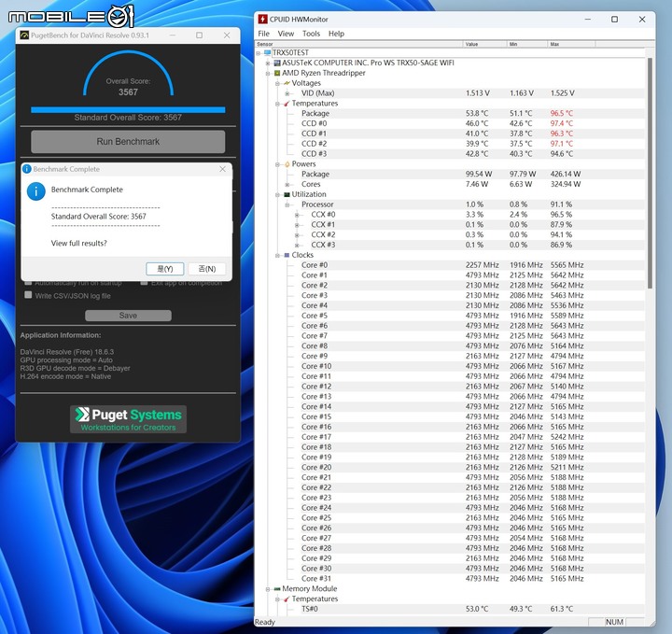Image resolution: width=672 pixels, height=634 pixels.
Task: Click the CPU Temperatures thermometer icon
Action: pos(287,104)
